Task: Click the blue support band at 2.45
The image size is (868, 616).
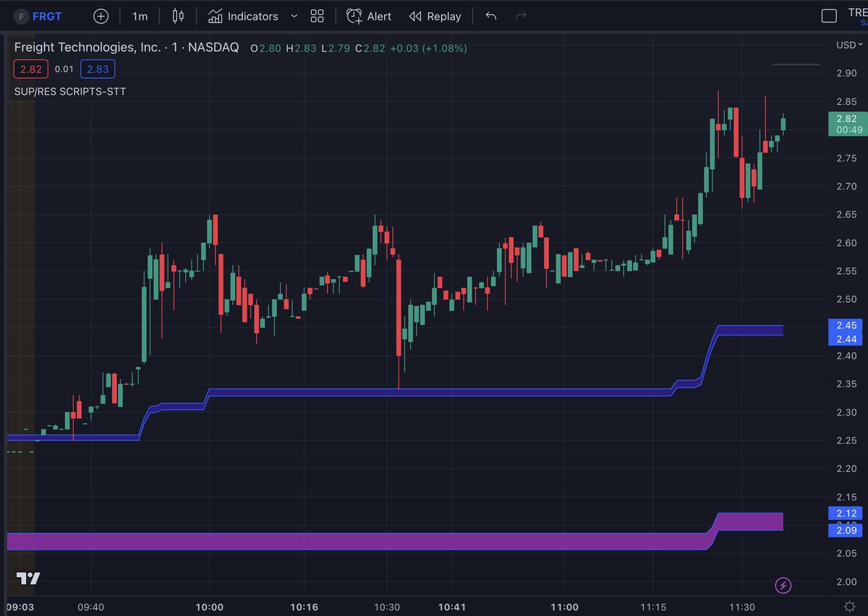Action: click(750, 330)
